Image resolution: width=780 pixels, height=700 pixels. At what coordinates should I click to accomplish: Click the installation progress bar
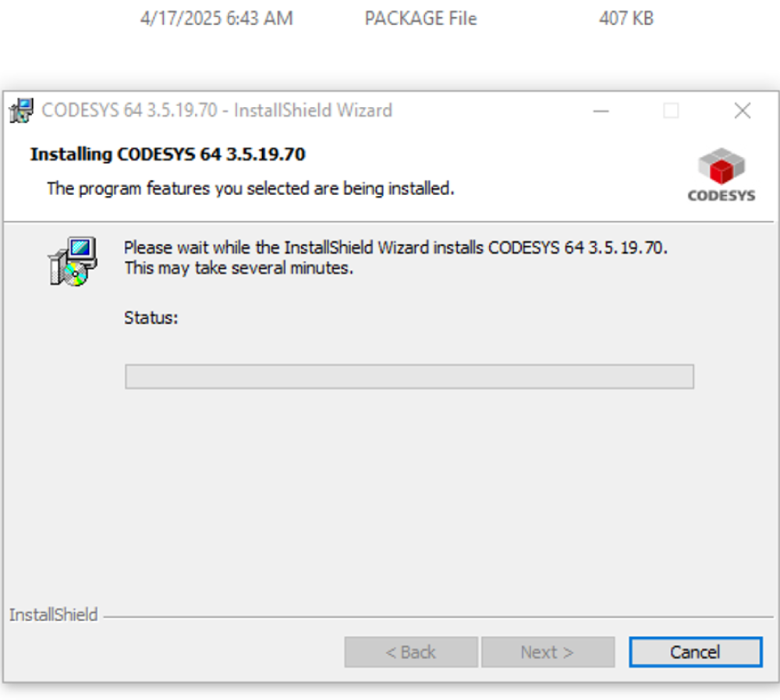[x=409, y=376]
